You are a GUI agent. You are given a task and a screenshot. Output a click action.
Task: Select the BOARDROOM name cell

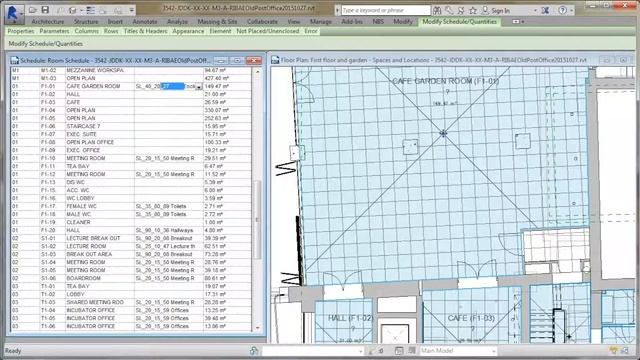tap(100, 278)
